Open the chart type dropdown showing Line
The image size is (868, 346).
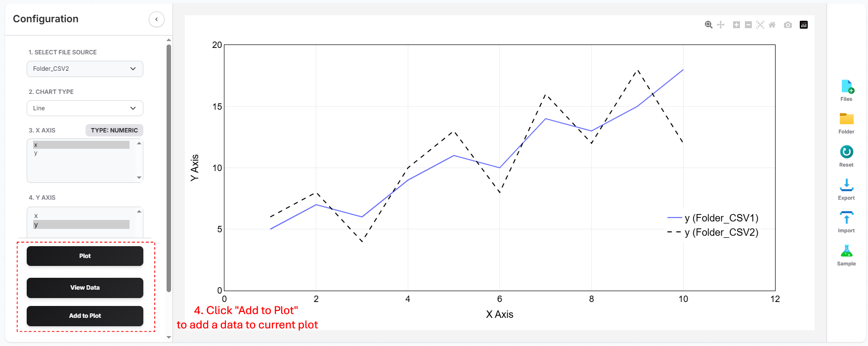coord(85,108)
